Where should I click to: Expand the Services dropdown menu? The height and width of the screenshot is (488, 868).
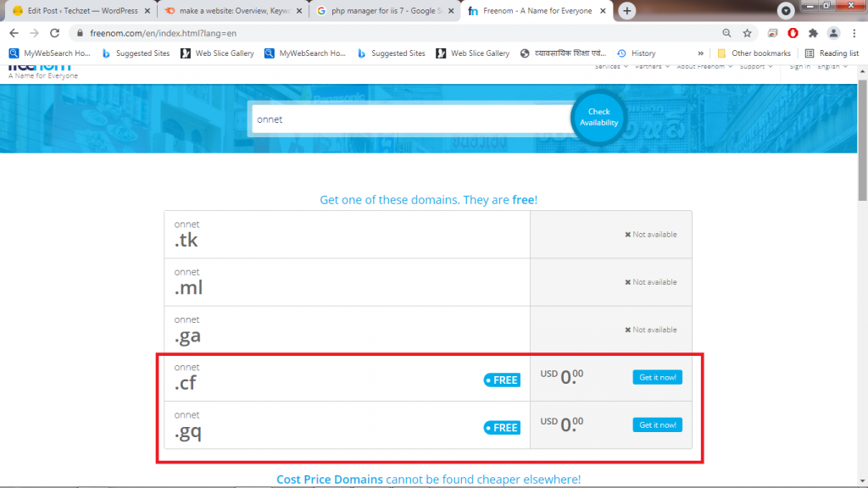[x=610, y=66]
